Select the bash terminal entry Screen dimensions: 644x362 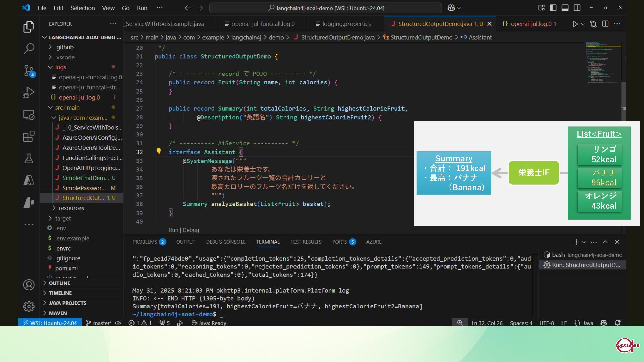[582, 255]
